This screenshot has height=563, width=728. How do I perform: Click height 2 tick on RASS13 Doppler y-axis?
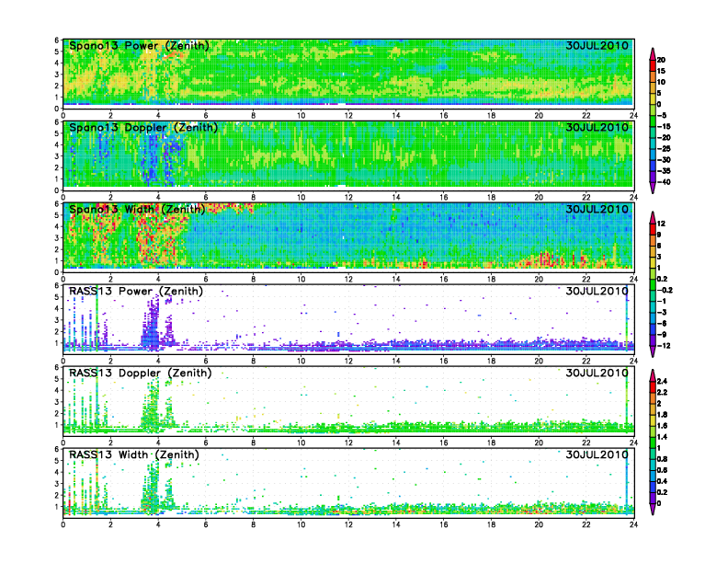pyautogui.click(x=57, y=413)
